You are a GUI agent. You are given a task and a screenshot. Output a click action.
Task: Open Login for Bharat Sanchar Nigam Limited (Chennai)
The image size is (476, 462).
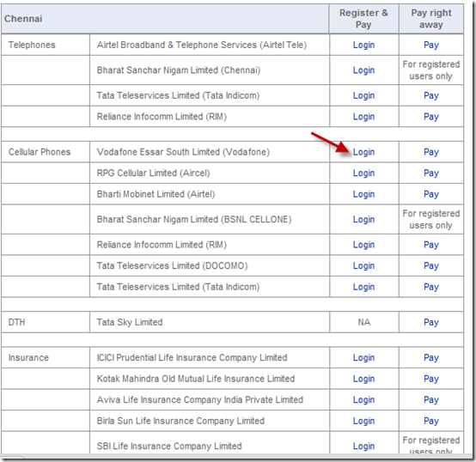pyautogui.click(x=363, y=70)
